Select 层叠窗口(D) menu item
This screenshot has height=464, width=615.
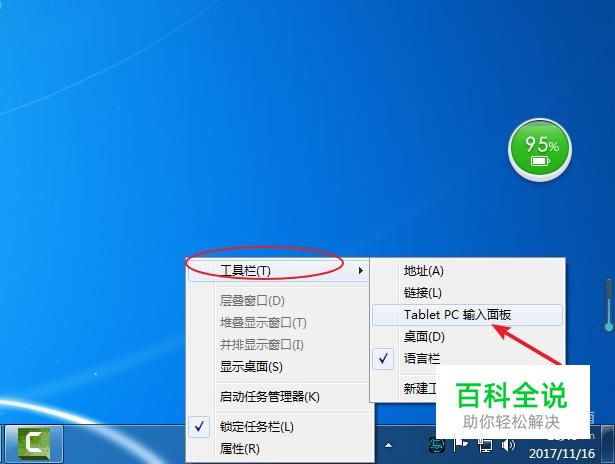278,301
